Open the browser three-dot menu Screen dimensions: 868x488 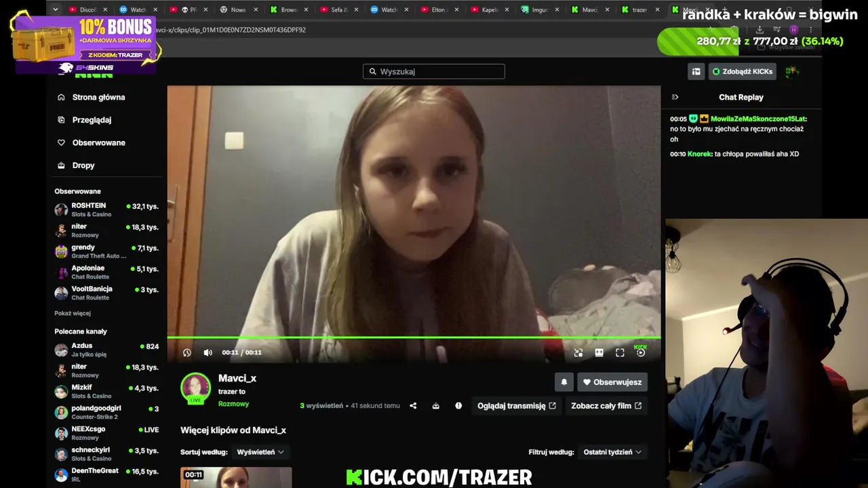(x=811, y=30)
